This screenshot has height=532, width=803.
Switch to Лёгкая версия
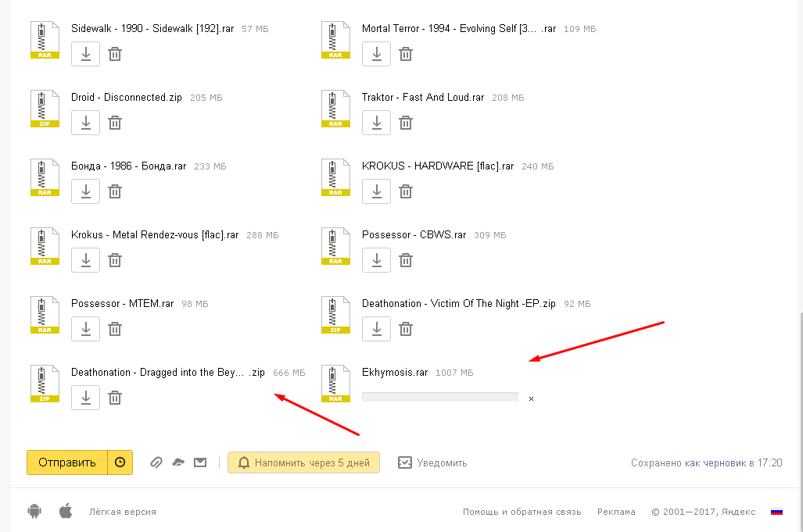pos(123,512)
